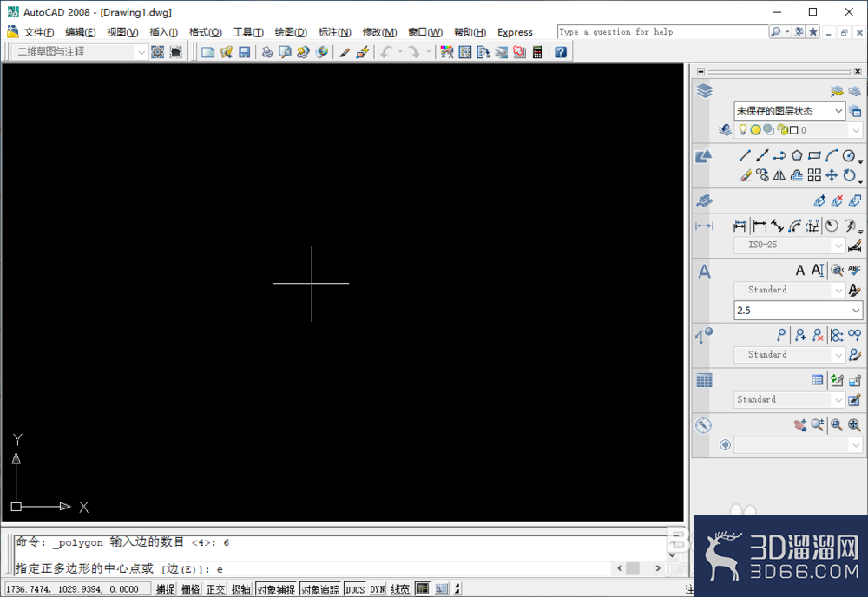868x597 pixels.
Task: Click the Zoom Extents icon
Action: click(x=854, y=425)
